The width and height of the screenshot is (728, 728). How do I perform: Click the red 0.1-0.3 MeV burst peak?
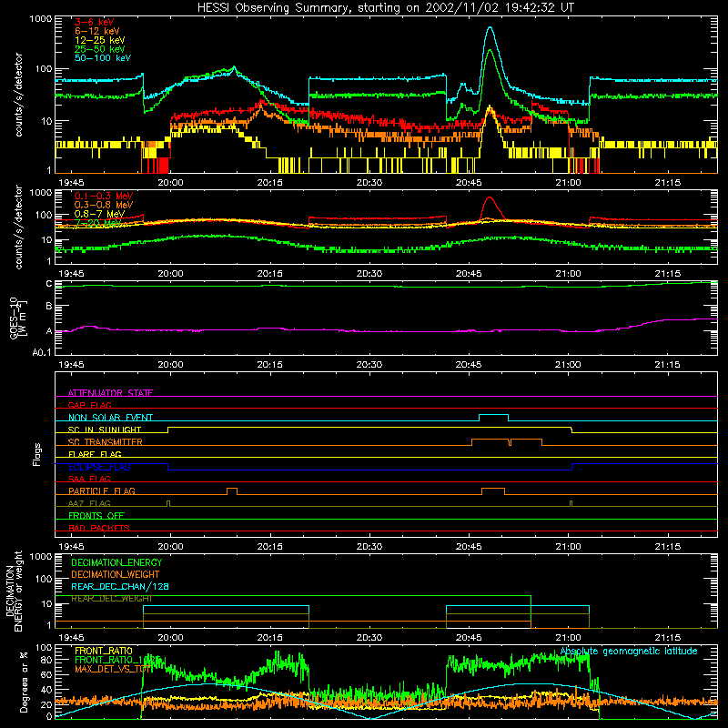tap(490, 197)
